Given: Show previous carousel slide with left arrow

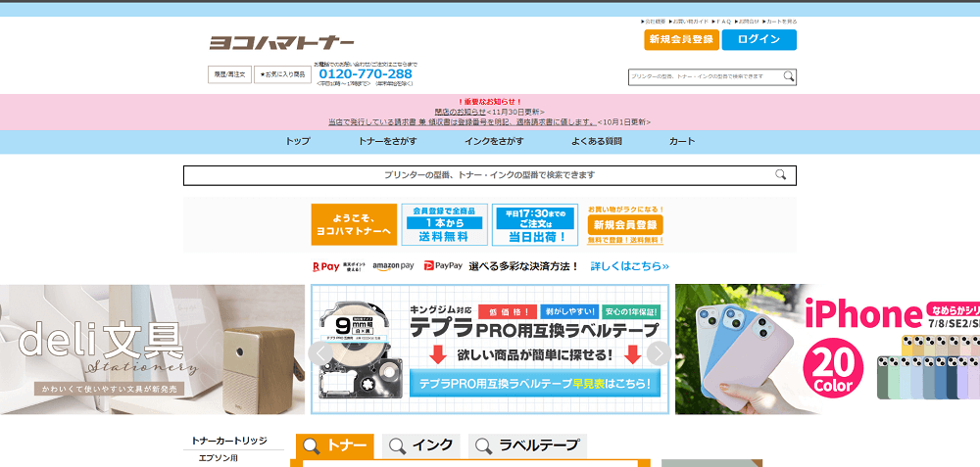Looking at the screenshot, I should [320, 353].
